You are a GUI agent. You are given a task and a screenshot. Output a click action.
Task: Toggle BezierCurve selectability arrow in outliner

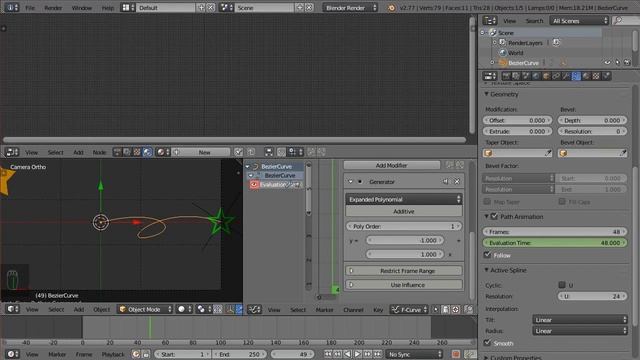617,62
